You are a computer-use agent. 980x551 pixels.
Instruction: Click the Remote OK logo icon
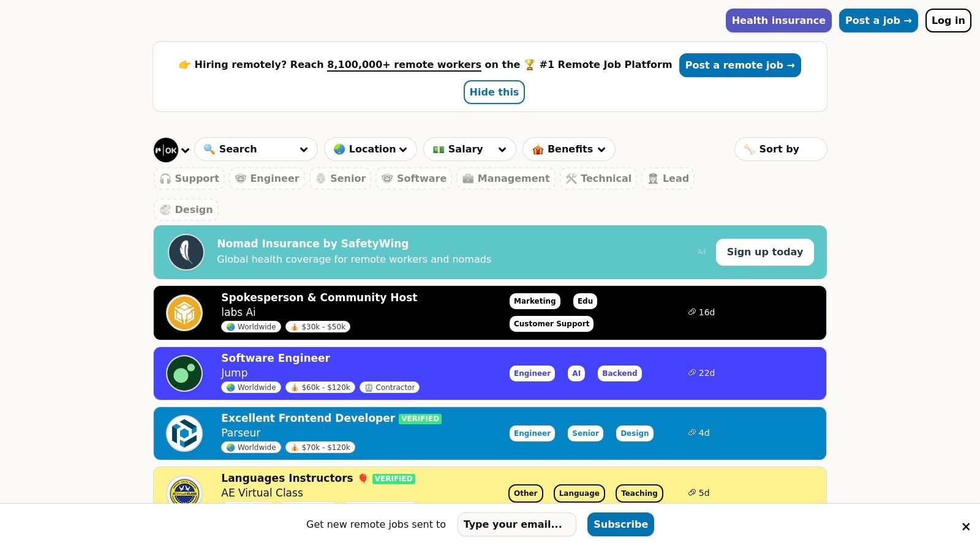165,150
